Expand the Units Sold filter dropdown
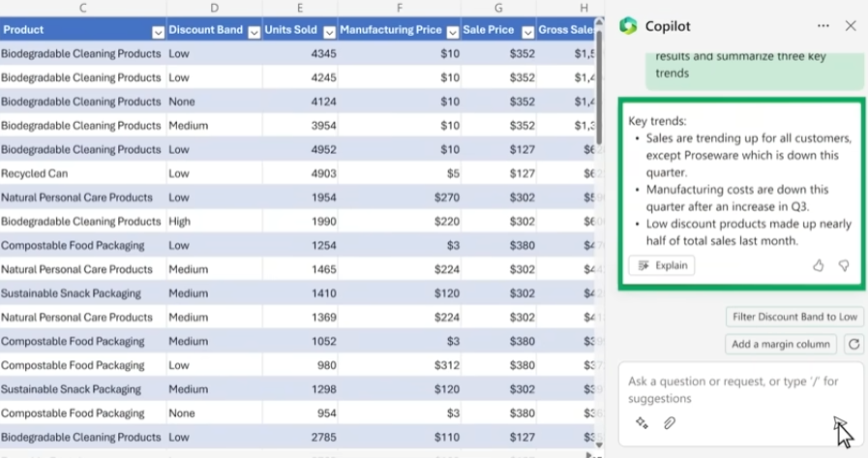Screen dimensions: 868x458 tap(329, 31)
